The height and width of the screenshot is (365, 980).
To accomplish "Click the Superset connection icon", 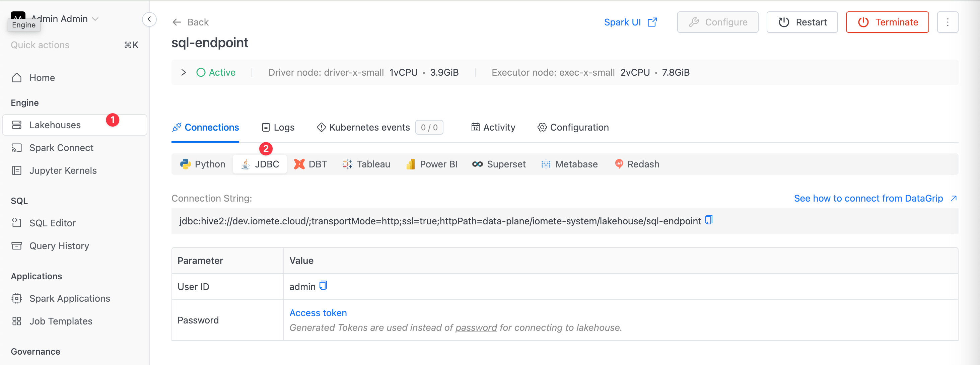I will (x=477, y=164).
